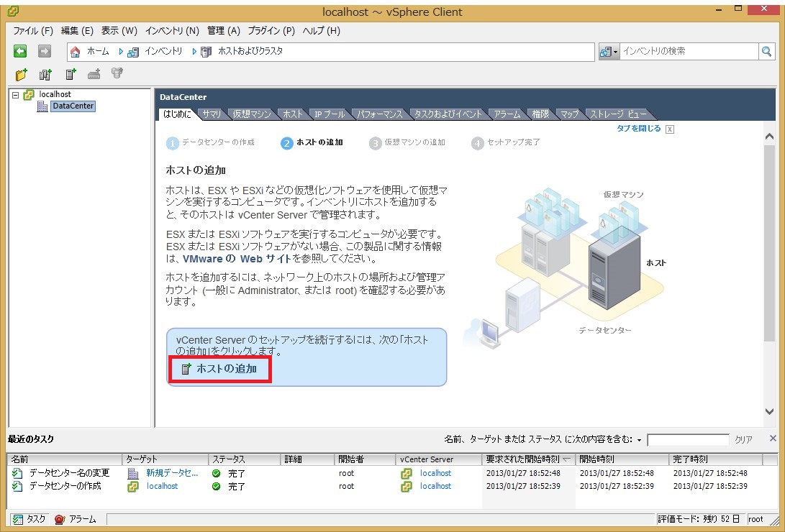The height and width of the screenshot is (532, 785).
Task: Open the ヘルプ (H) menu
Action: tap(322, 31)
